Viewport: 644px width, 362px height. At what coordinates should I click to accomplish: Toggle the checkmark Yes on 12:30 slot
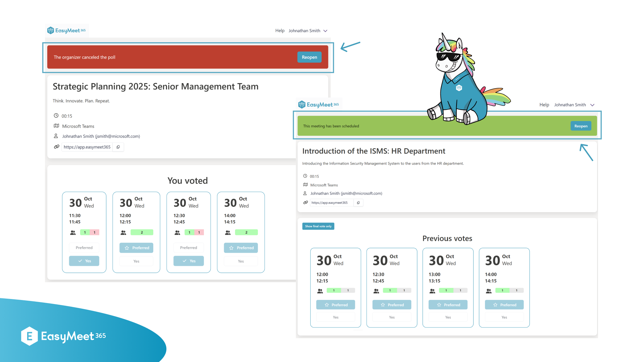188,261
